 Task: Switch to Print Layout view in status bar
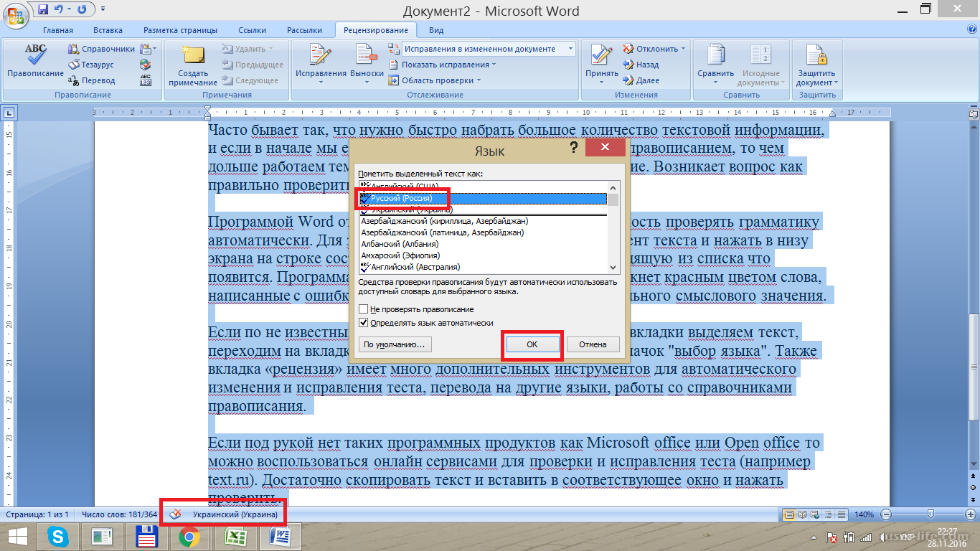(789, 514)
